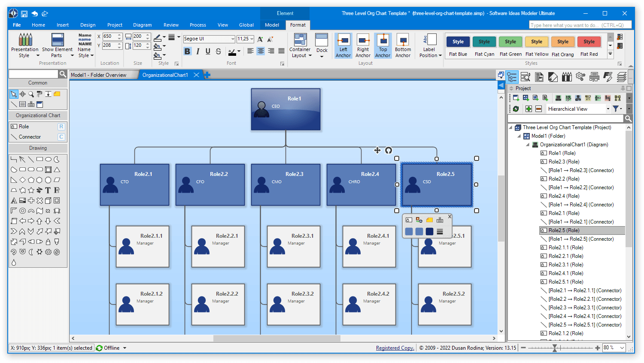Click the Label Position icon

point(430,45)
